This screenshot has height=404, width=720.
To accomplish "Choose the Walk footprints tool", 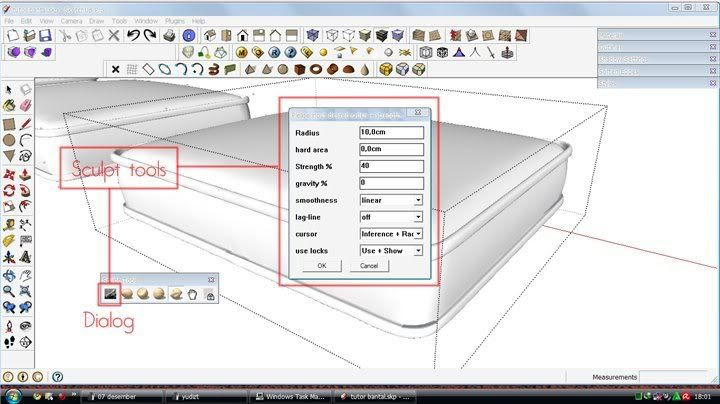I will (x=9, y=342).
